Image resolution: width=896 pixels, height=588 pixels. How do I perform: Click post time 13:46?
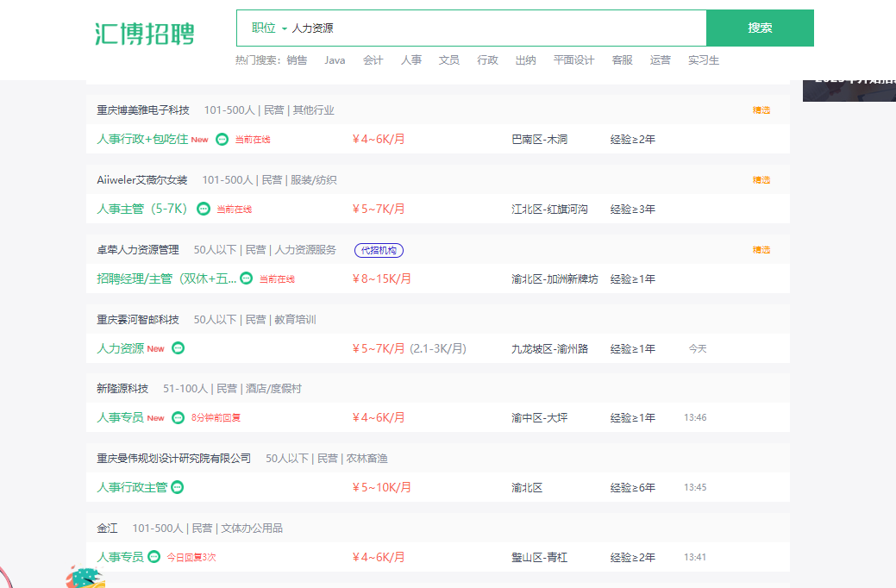pyautogui.click(x=695, y=417)
